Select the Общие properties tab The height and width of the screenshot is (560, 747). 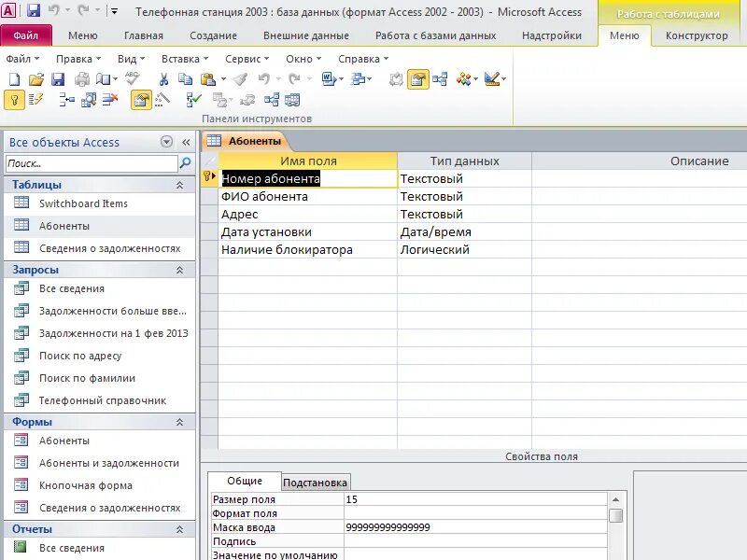pos(245,481)
